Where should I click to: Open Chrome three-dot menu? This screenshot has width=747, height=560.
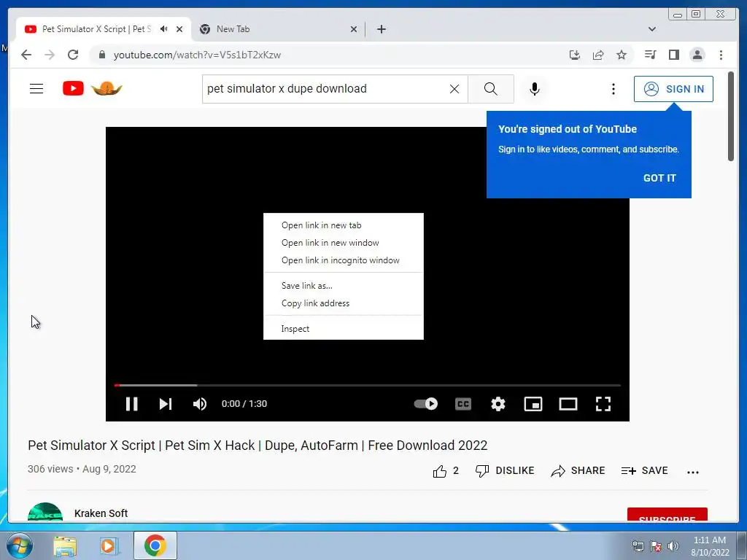coord(721,55)
